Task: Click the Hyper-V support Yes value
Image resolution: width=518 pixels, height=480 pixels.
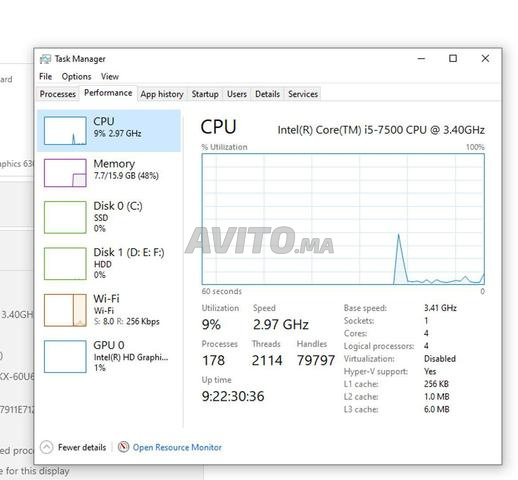Action: click(x=430, y=371)
